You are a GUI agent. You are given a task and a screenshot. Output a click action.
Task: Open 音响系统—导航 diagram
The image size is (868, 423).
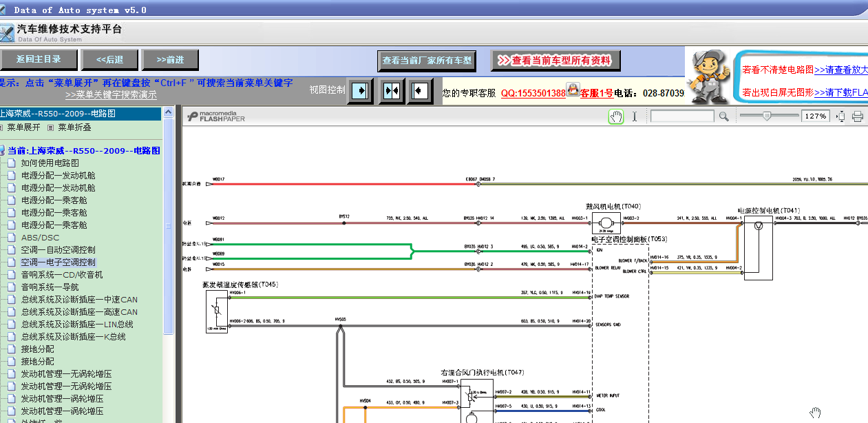pos(50,287)
